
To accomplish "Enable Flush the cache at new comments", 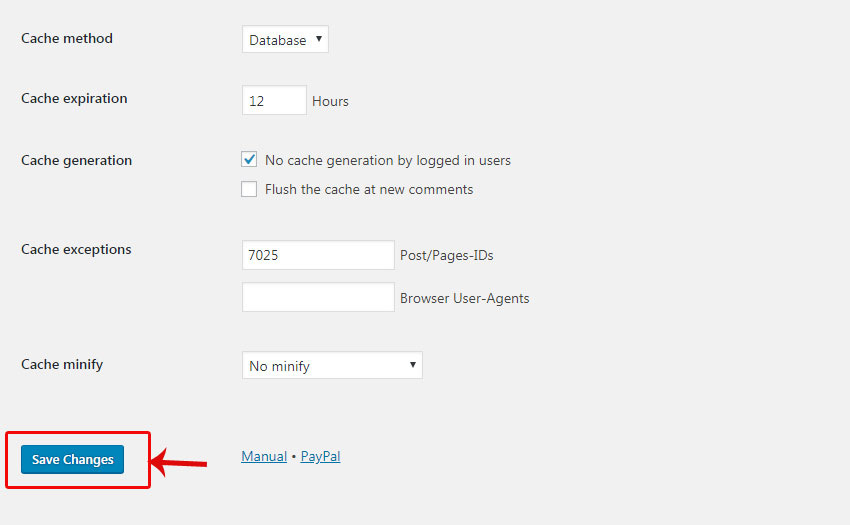I will tap(249, 189).
